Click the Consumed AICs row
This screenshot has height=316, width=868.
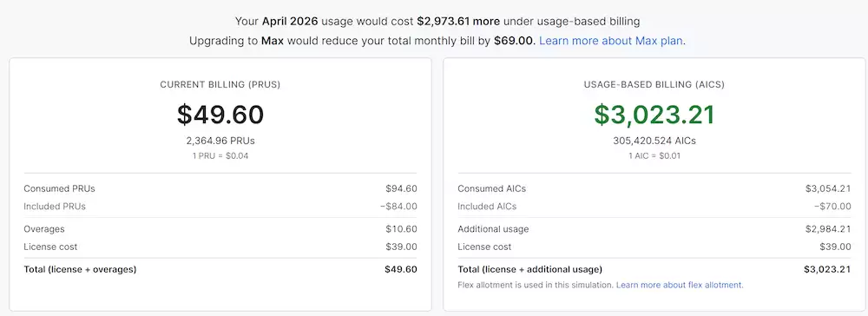654,188
